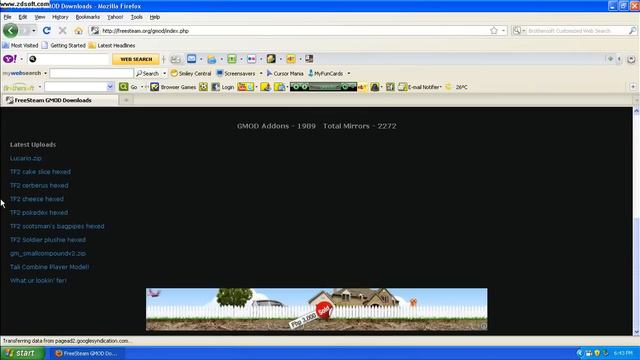640x360 pixels.
Task: Click the green icon left of the Flickr icon
Action: [x=232, y=59]
